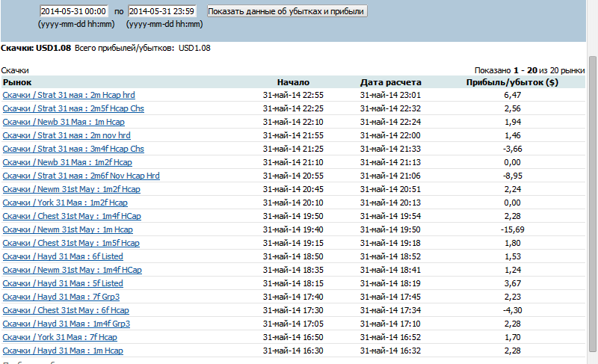The height and width of the screenshot is (364, 598).
Task: Select the profit value 6,47
Action: 512,95
